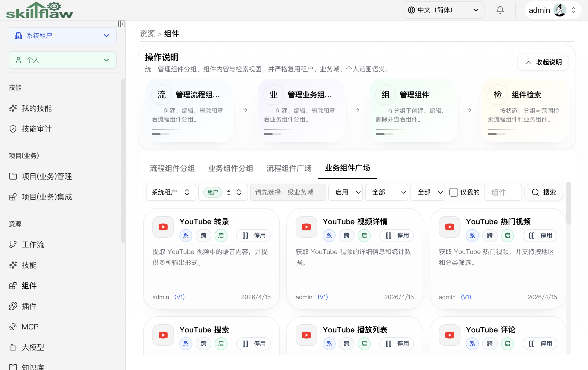Click progress bar under 管理组件 card

[x=385, y=134]
